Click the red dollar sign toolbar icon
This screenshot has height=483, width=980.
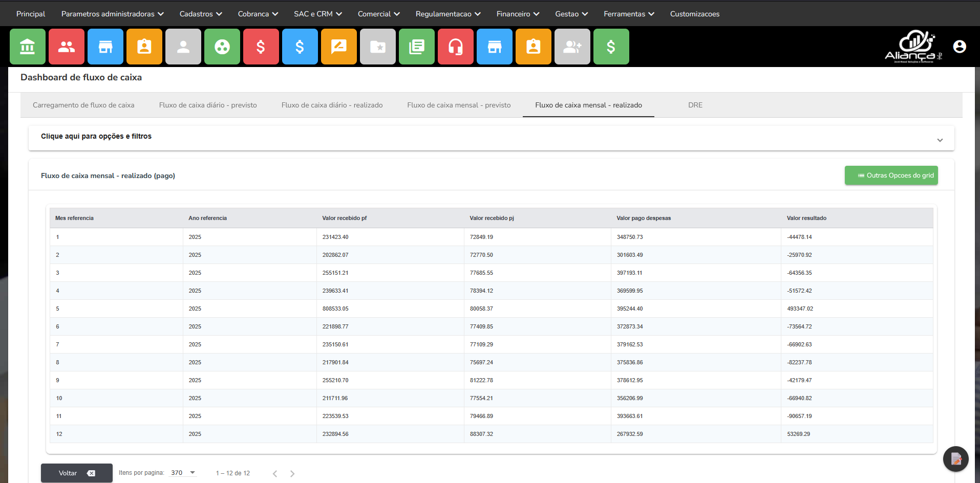tap(261, 47)
